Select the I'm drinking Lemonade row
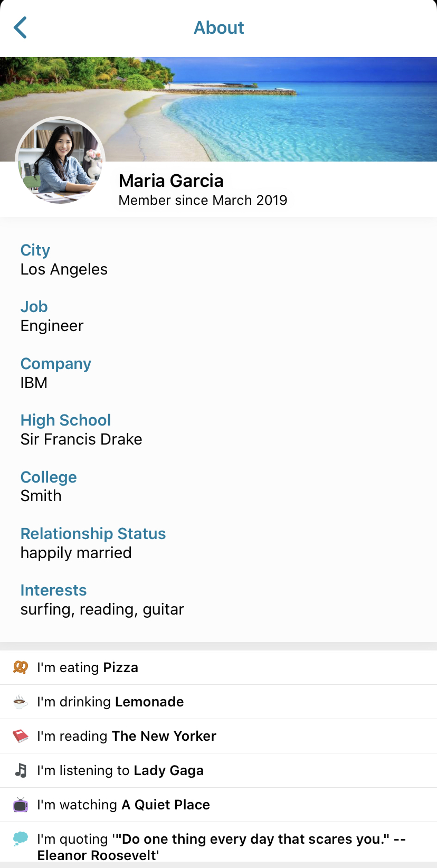The height and width of the screenshot is (868, 437). [218, 702]
